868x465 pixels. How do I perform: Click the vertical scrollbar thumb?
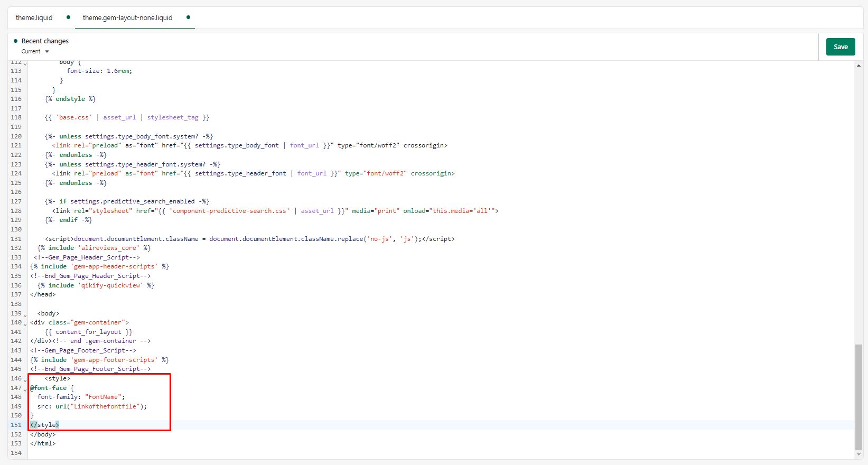tap(858, 396)
